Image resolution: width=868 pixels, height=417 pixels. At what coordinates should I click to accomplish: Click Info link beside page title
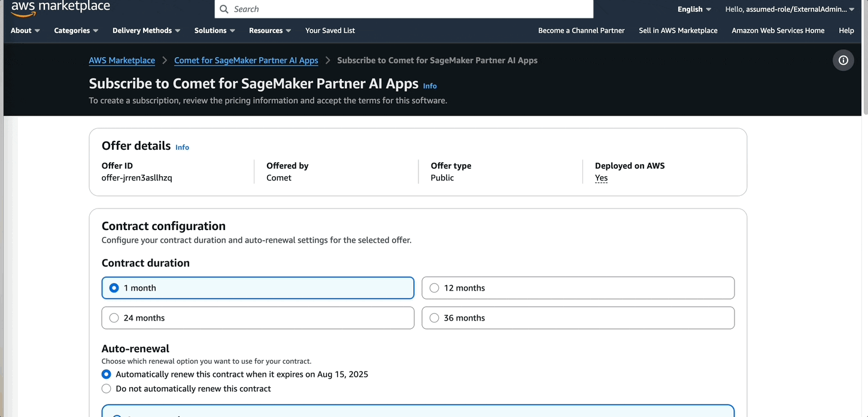pyautogui.click(x=430, y=86)
